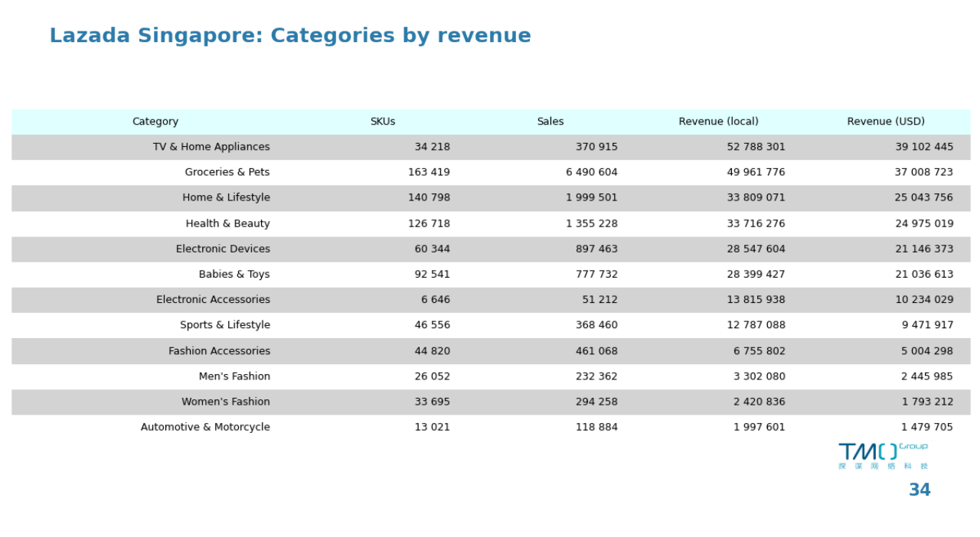Select Sales value 370 915

tap(596, 147)
